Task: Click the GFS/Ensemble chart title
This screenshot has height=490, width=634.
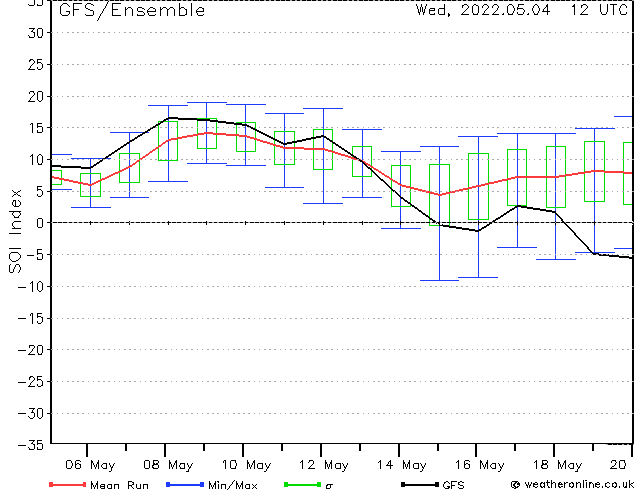Action: pyautogui.click(x=132, y=11)
